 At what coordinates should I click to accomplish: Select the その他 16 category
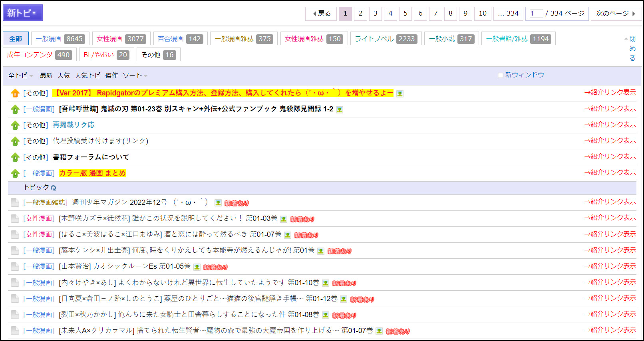point(159,55)
